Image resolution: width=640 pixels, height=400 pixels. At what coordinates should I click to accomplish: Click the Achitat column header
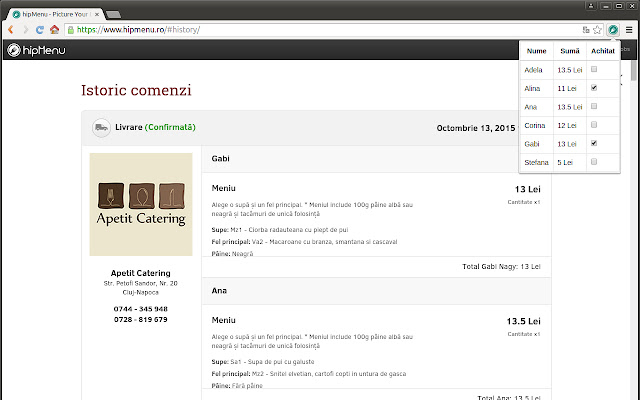click(603, 51)
